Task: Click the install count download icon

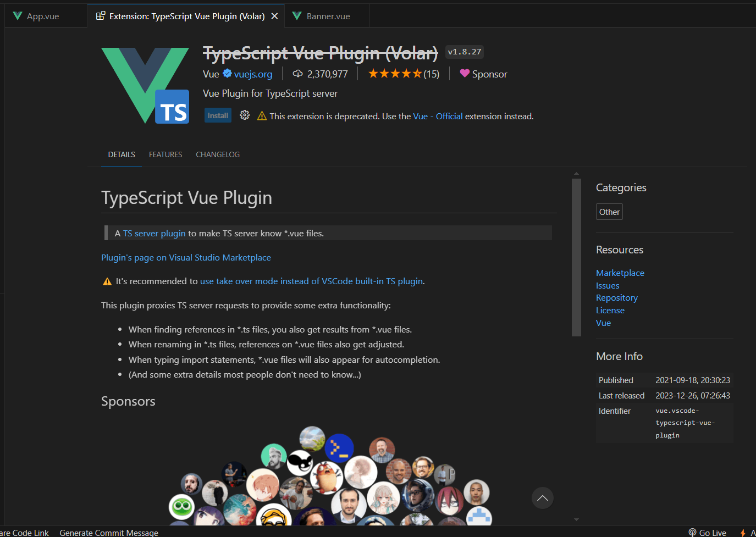Action: (298, 74)
